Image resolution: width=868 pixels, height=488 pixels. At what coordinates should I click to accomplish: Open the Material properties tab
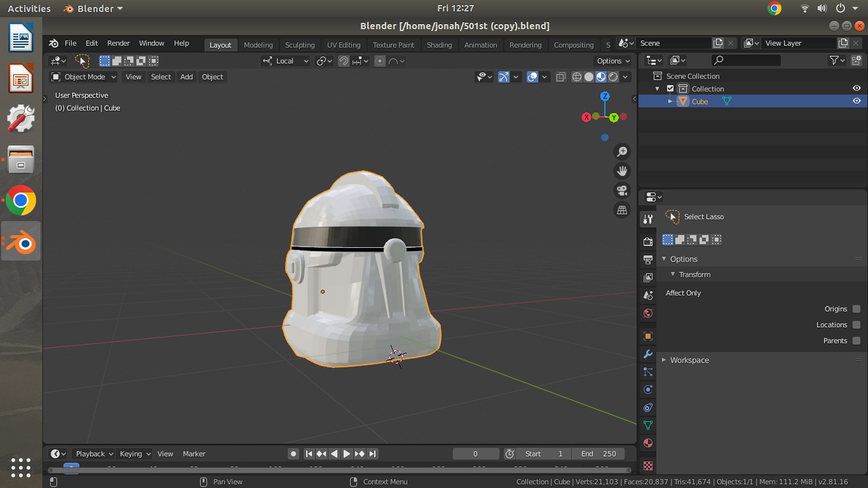[x=648, y=443]
